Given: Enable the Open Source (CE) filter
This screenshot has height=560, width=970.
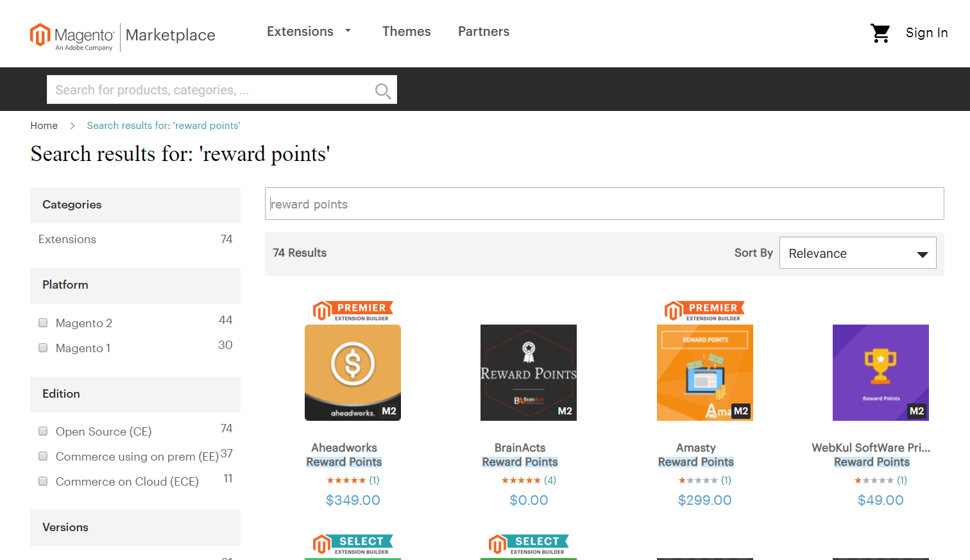Looking at the screenshot, I should click(43, 431).
